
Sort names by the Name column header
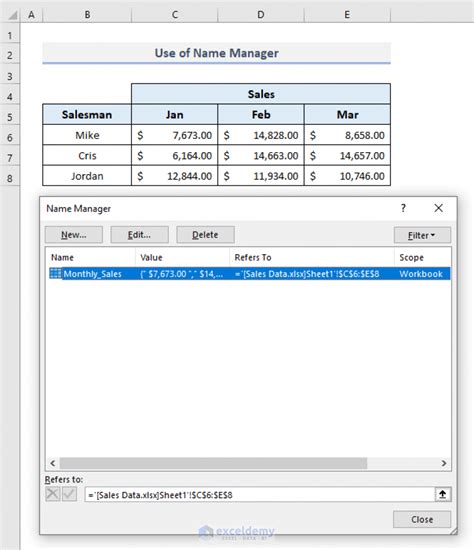[91, 257]
